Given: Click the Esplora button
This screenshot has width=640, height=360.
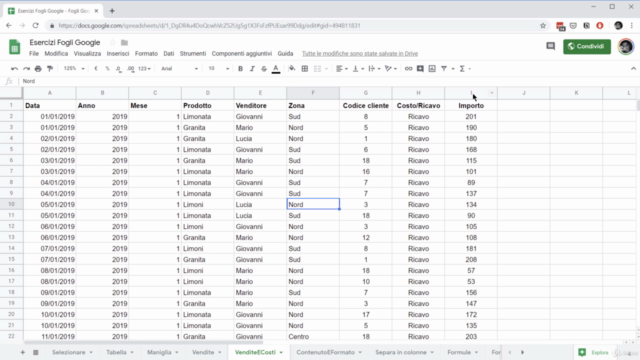Looking at the screenshot, I should coord(593,352).
